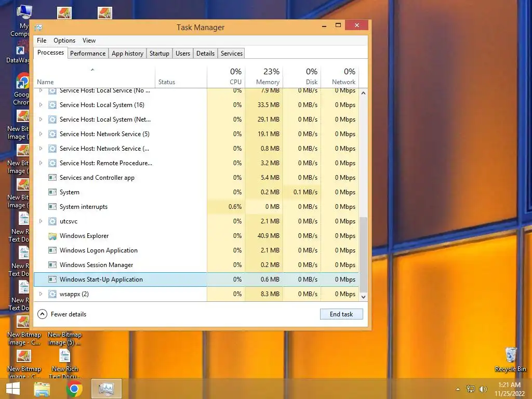Expand Service Host: Local System (16) group

click(41, 105)
